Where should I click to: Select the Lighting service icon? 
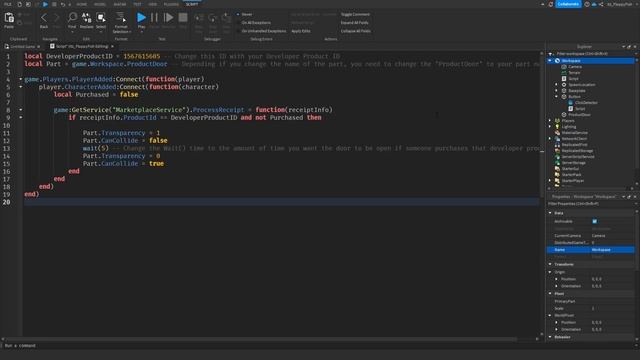click(557, 127)
